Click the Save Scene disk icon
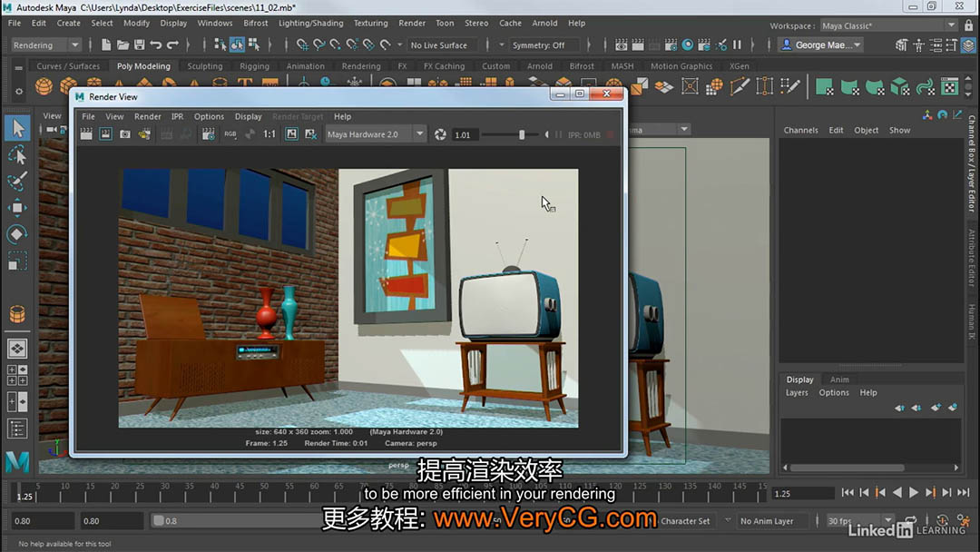 tap(140, 45)
